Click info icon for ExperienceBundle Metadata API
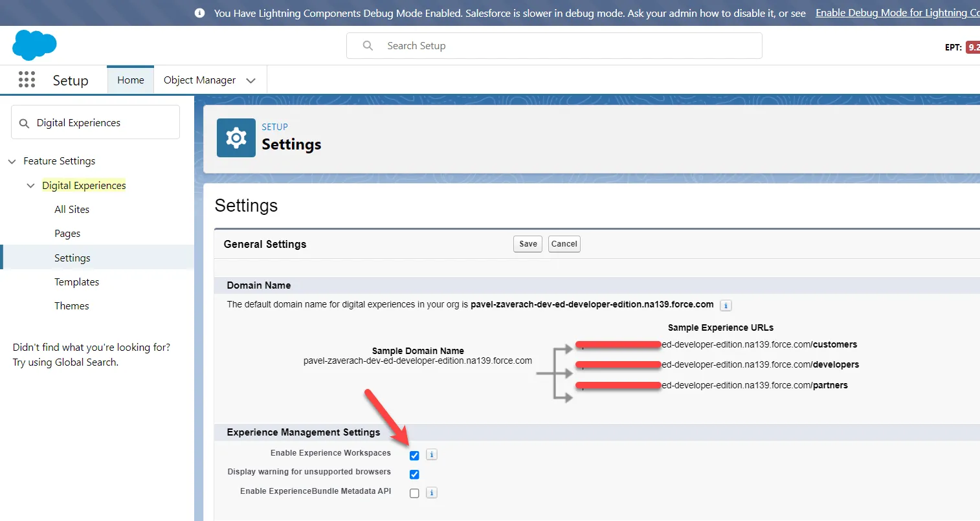The image size is (980, 521). tap(432, 493)
